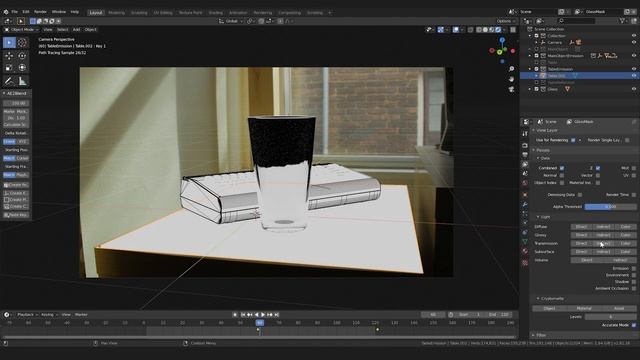Activate the 3D Cursor tool
Screen dimensions: 640x360
coord(22,42)
